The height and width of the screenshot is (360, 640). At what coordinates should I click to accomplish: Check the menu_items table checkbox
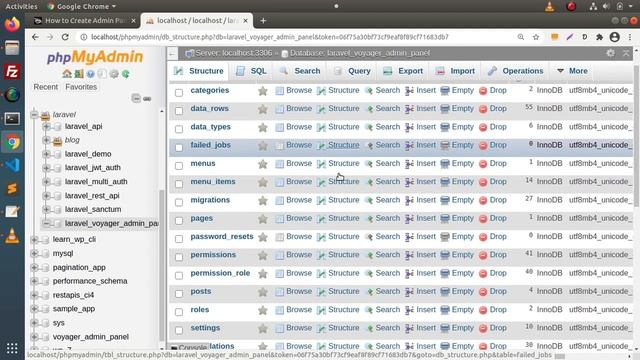[x=179, y=184]
